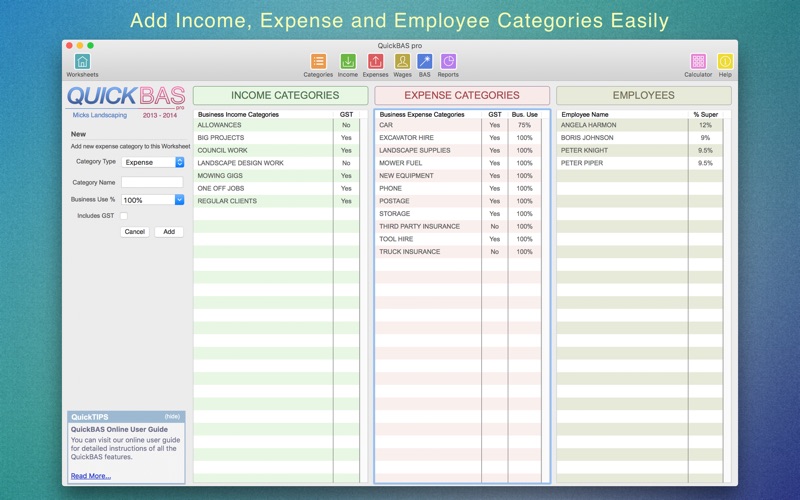Image resolution: width=800 pixels, height=500 pixels.
Task: Open the Worksheets home icon
Action: [82, 62]
